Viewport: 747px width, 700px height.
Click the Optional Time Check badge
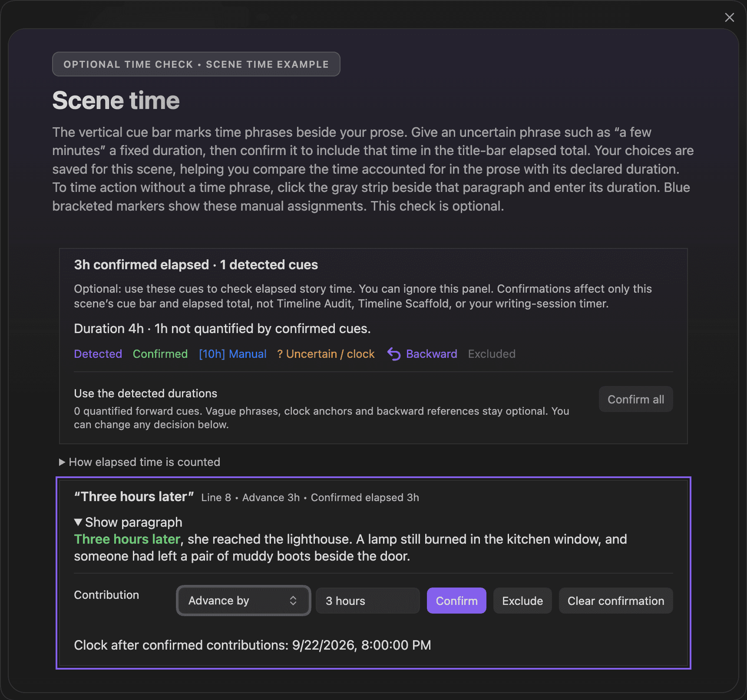click(196, 64)
